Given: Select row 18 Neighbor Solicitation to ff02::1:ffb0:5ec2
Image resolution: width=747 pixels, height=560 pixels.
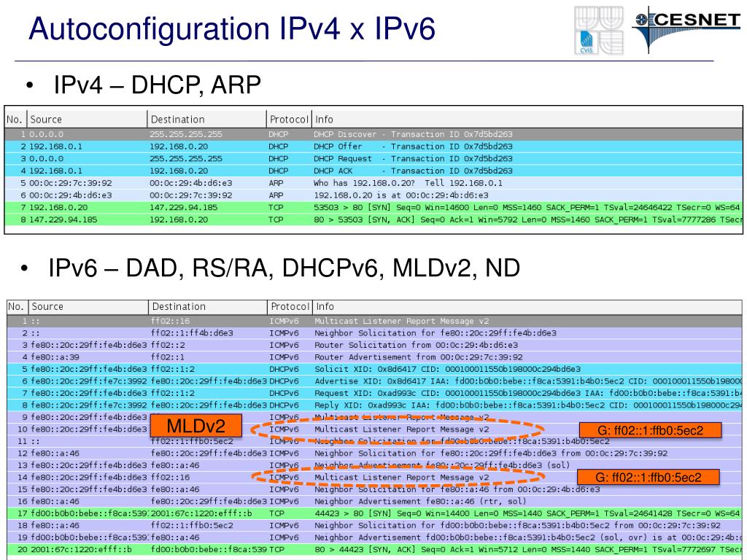Looking at the screenshot, I should point(374,526).
